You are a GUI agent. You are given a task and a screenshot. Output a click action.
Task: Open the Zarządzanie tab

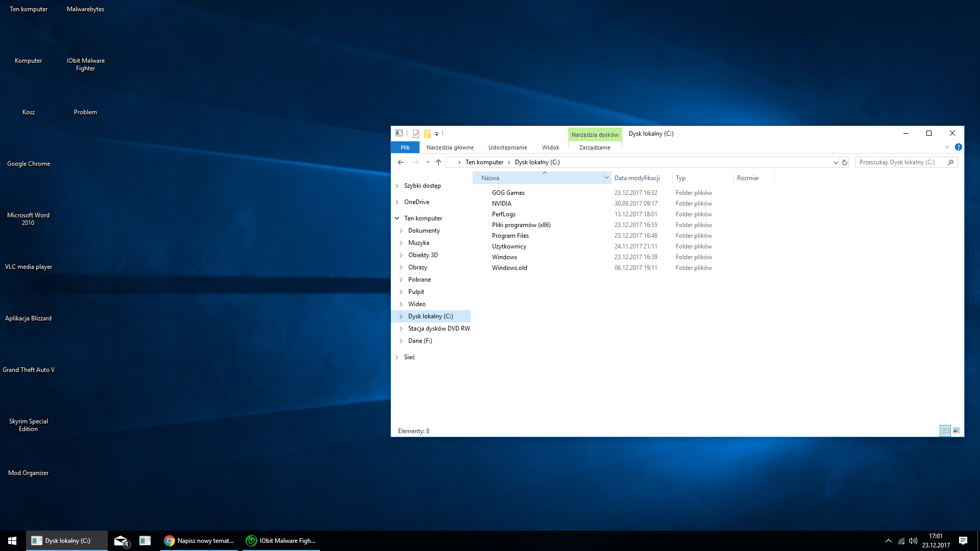tap(595, 147)
